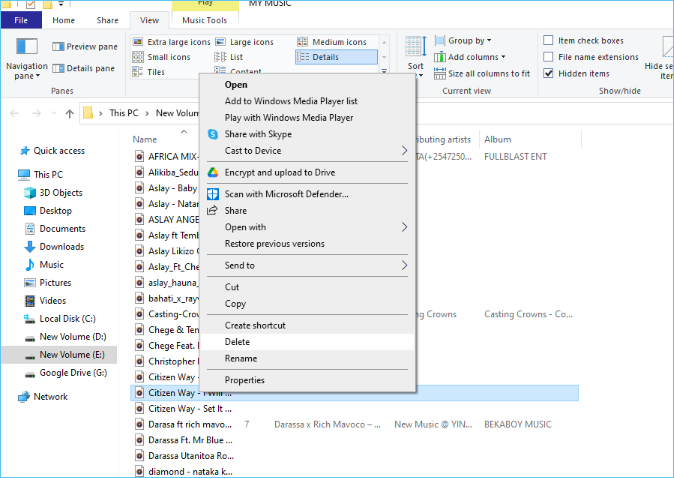Open Quick access star icon in sidebar
This screenshot has height=478, width=674.
click(x=24, y=151)
